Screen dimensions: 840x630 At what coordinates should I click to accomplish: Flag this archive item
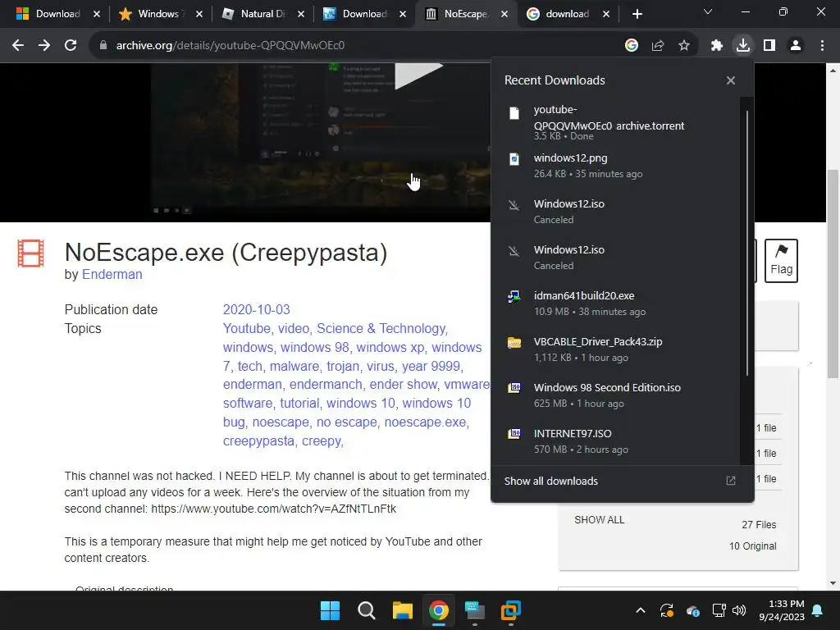click(x=781, y=261)
